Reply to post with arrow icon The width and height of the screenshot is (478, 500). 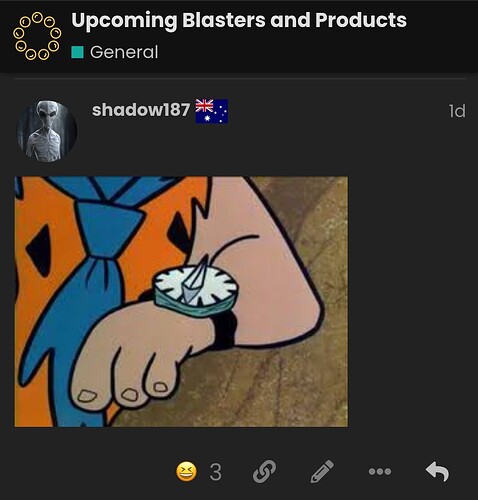click(x=437, y=471)
